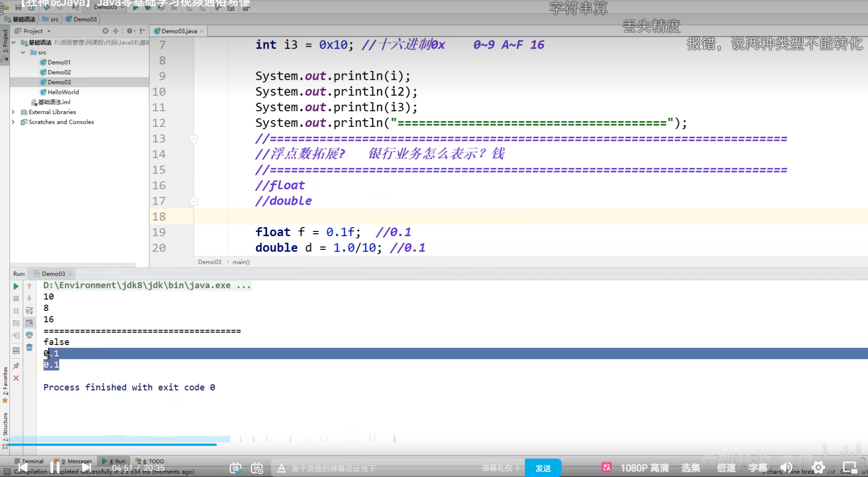868x477 pixels.
Task: Open the Terminal tool window
Action: coord(29,461)
